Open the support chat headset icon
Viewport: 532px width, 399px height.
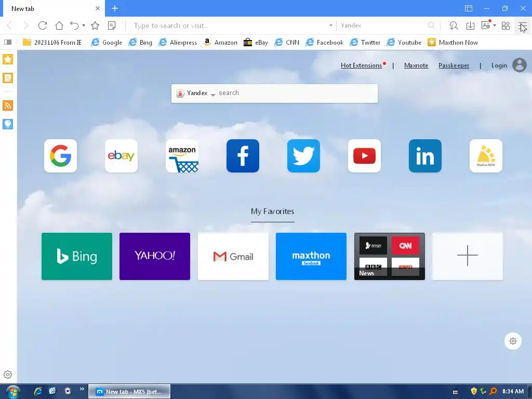coord(454,25)
